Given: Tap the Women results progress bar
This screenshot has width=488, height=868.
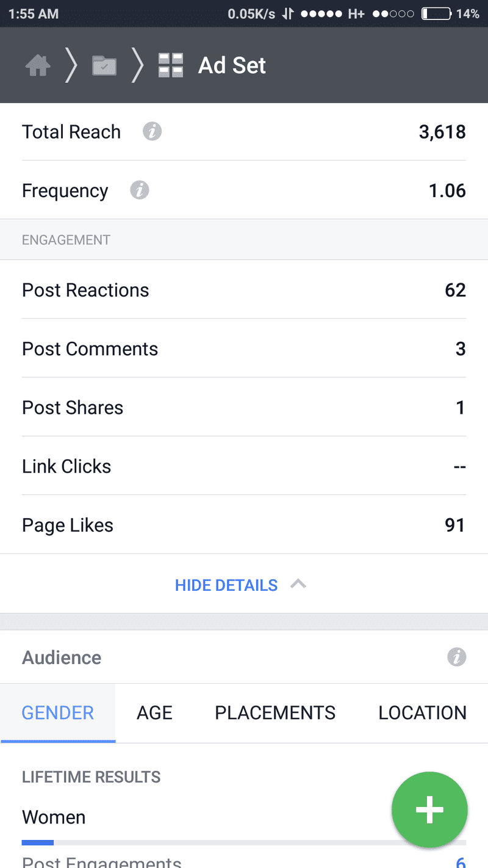Looking at the screenshot, I should [x=201, y=843].
